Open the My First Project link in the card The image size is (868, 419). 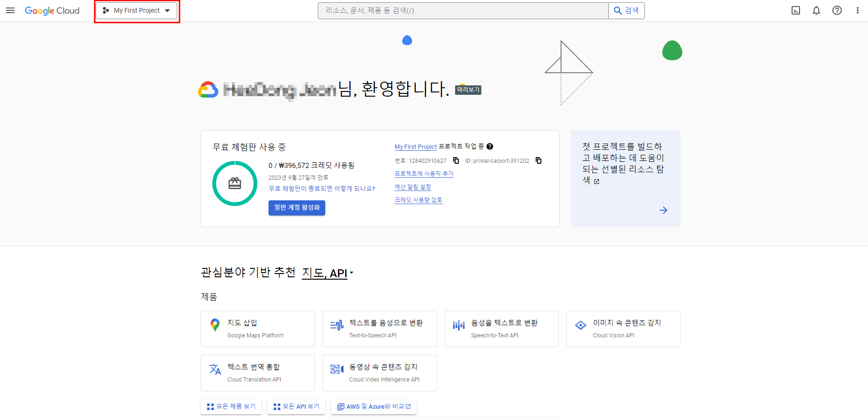(x=416, y=147)
